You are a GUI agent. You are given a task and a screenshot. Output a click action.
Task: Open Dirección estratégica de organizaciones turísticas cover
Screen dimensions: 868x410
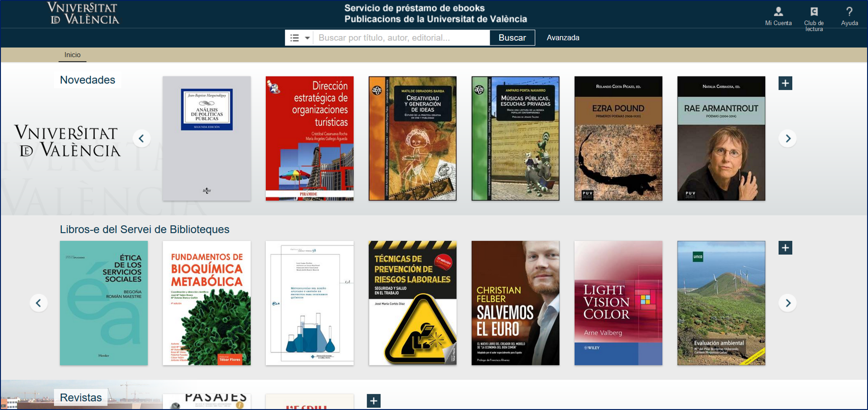309,138
